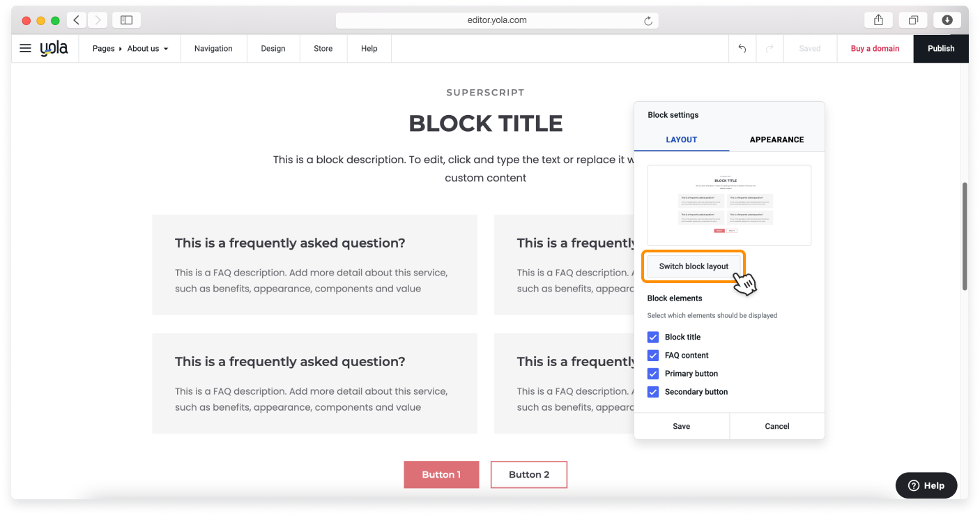Open the hamburger menu in top left

(25, 48)
